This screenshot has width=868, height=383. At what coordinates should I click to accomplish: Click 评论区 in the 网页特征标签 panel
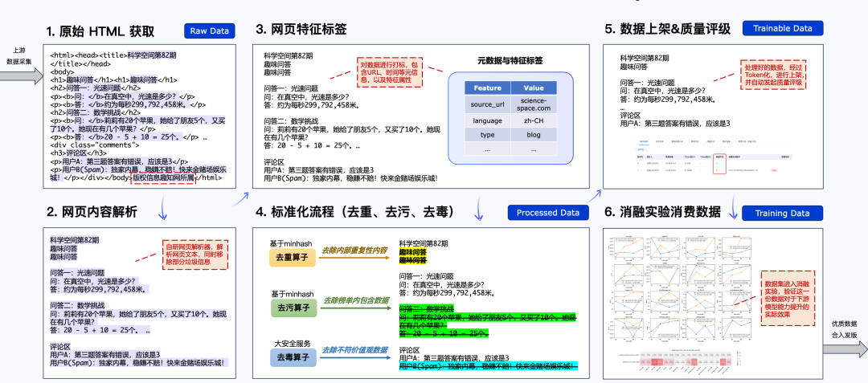click(x=275, y=161)
